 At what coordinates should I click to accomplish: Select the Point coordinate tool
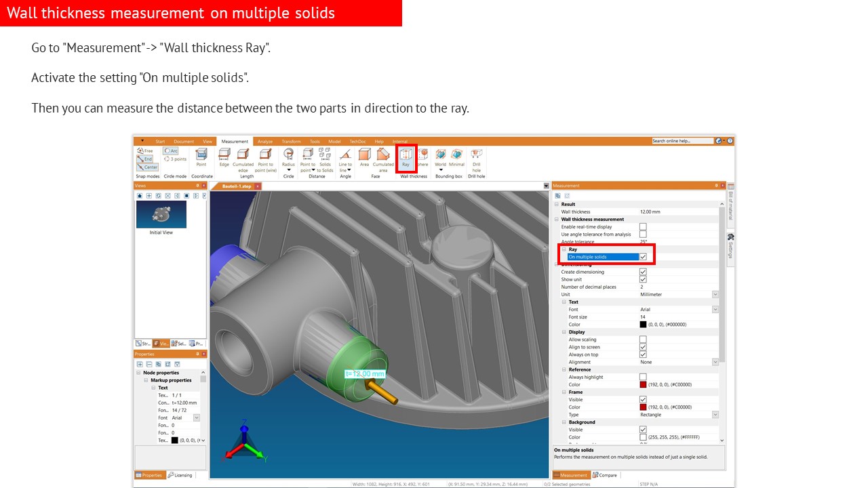[201, 158]
